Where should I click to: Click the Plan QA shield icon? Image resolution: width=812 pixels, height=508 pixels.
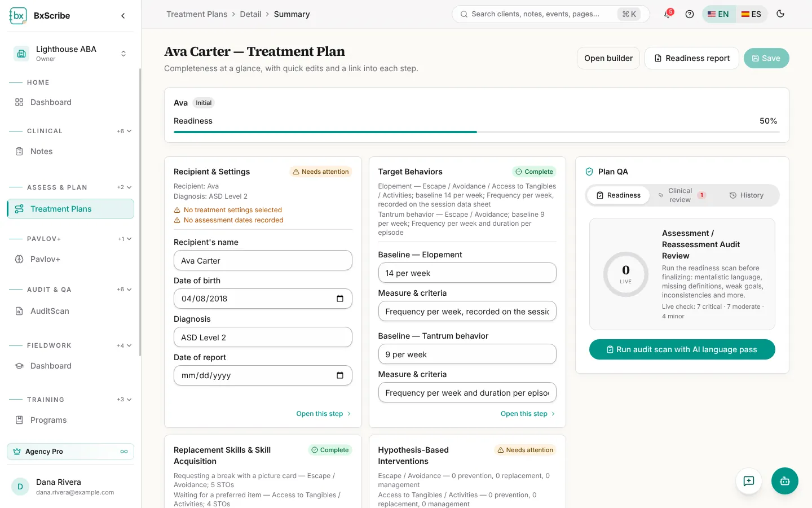click(589, 172)
